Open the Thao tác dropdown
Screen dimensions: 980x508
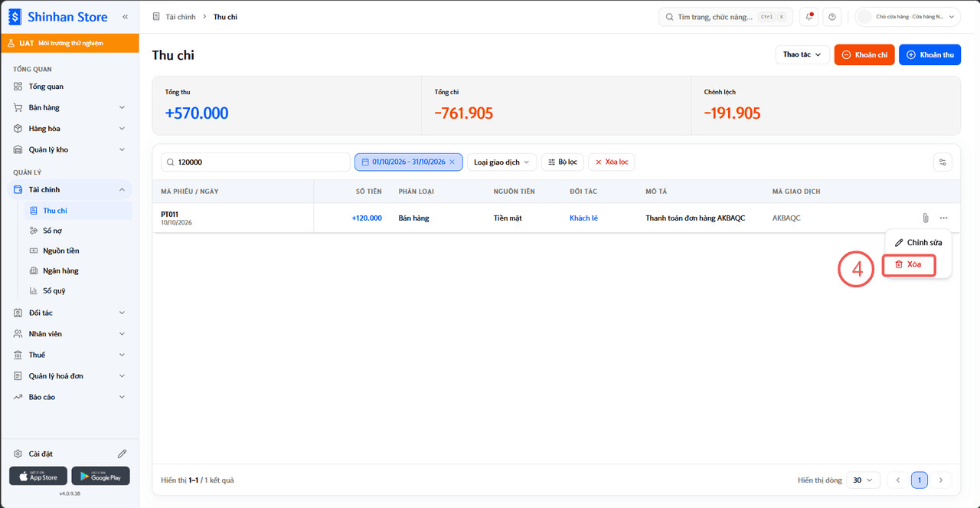click(x=802, y=54)
